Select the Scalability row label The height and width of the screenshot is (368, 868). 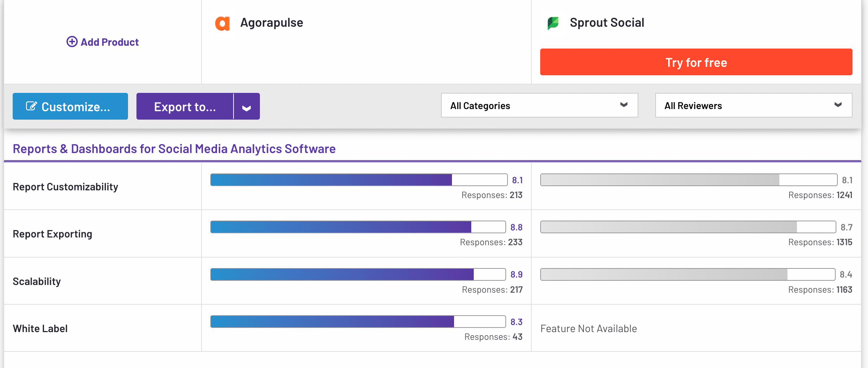[x=37, y=281]
